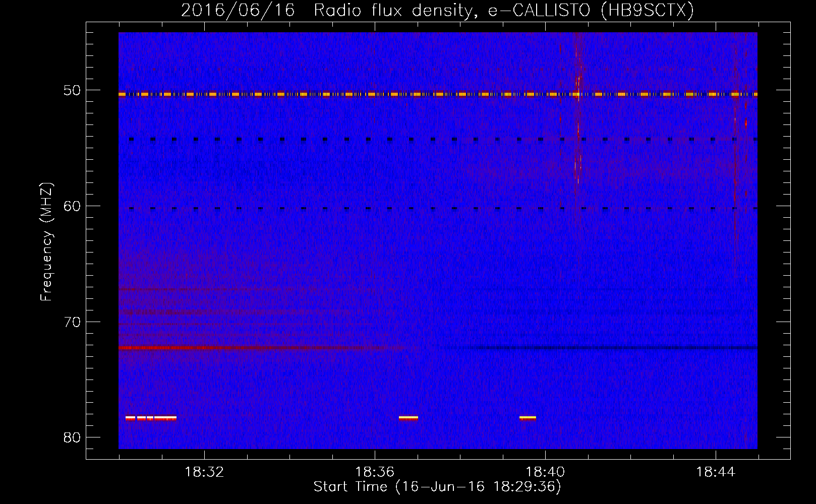Click the 18:36 time tick label
The height and width of the screenshot is (504, 816).
(x=375, y=472)
